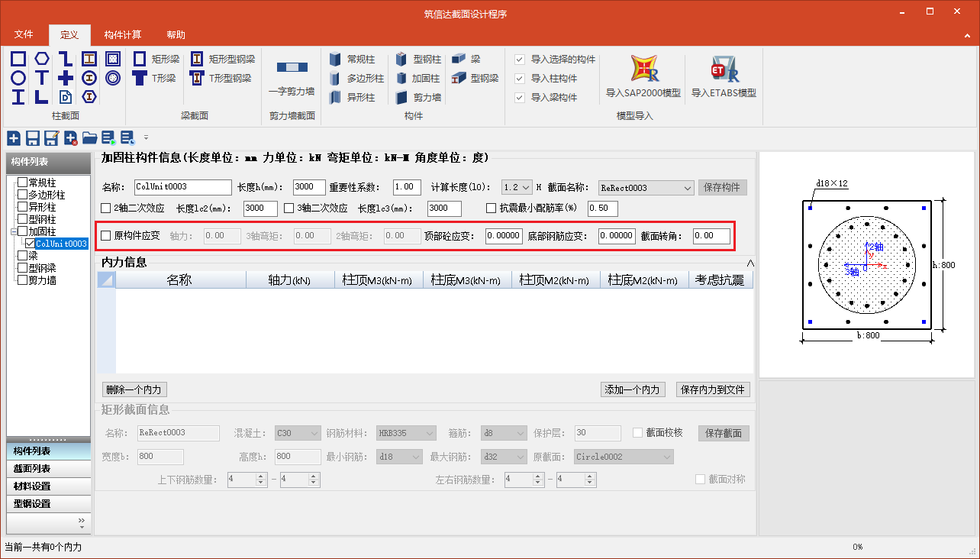Select the circular column section icon

click(x=18, y=78)
